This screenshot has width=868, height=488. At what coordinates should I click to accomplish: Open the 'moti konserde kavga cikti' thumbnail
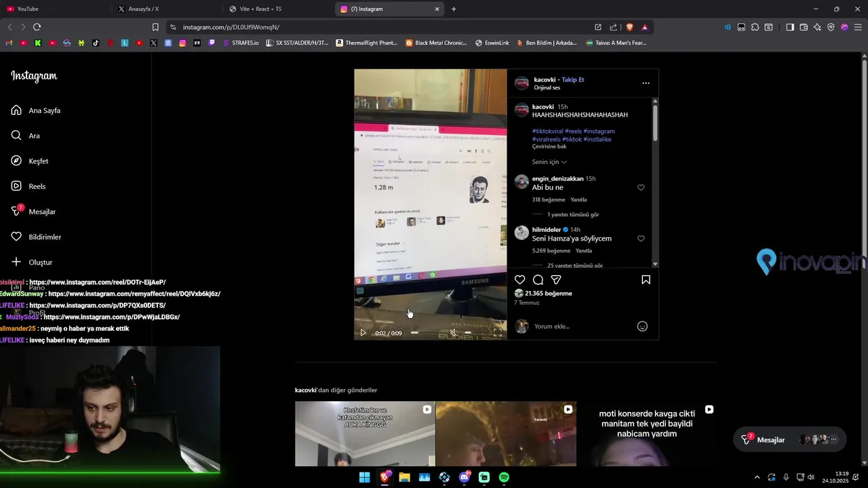point(647,434)
